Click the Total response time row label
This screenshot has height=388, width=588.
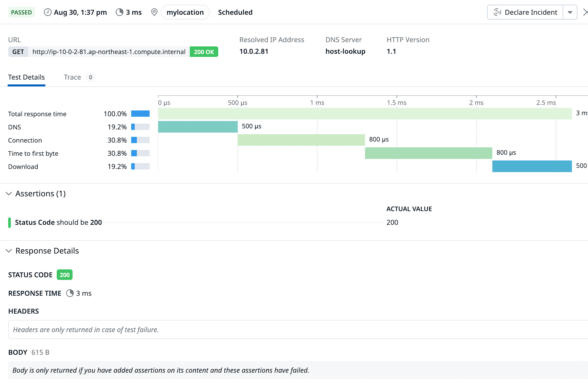37,114
